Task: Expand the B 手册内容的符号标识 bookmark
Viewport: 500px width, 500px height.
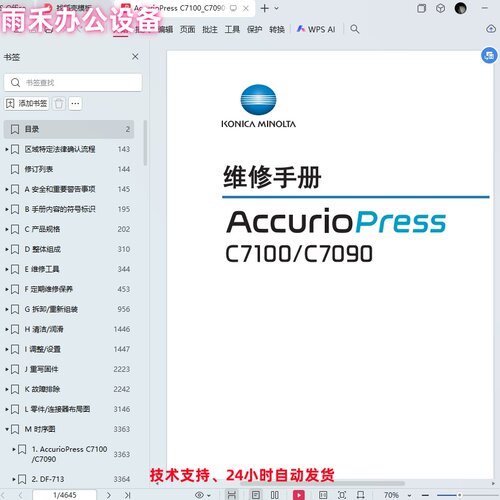Action: tap(7, 209)
